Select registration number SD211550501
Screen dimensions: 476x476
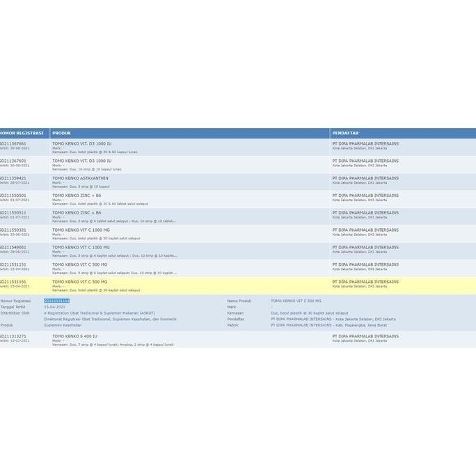click(x=13, y=196)
